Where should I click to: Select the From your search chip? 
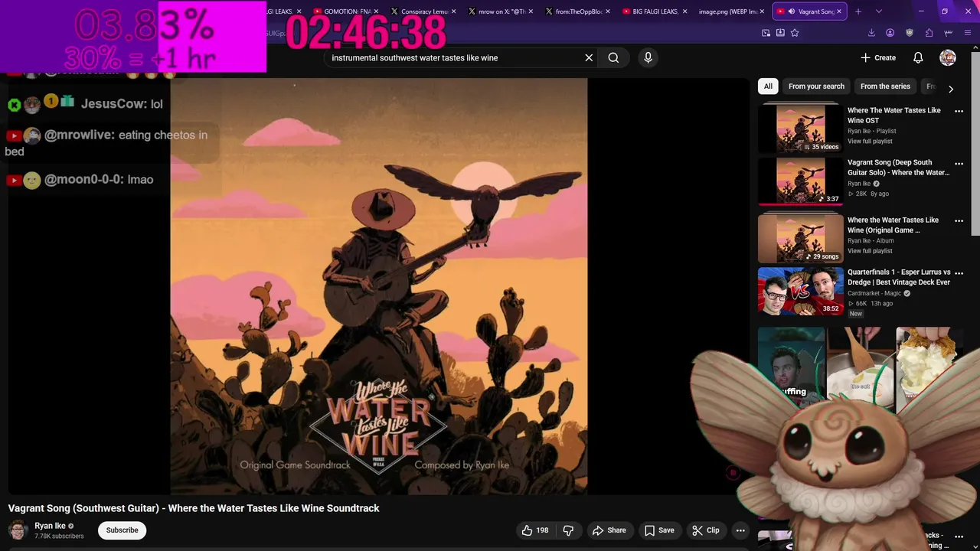pos(816,86)
